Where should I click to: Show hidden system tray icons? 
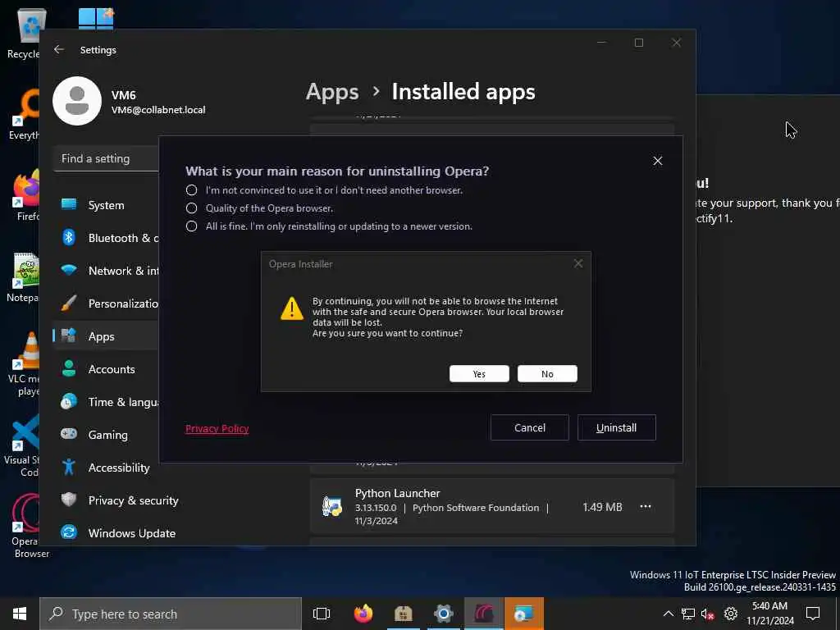669,614
